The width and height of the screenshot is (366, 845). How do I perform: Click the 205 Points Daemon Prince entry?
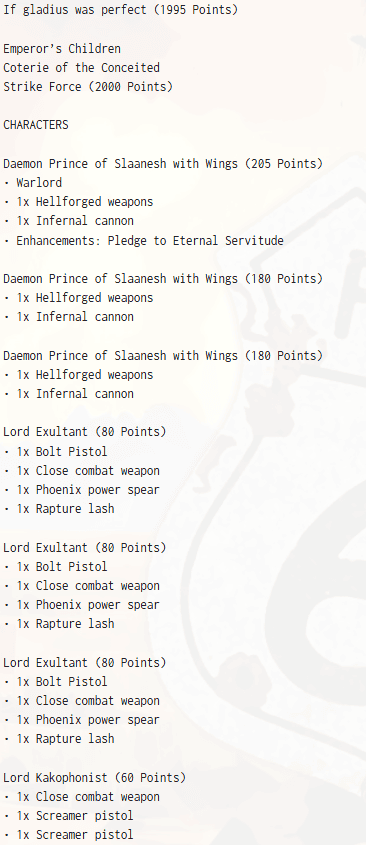tap(163, 164)
